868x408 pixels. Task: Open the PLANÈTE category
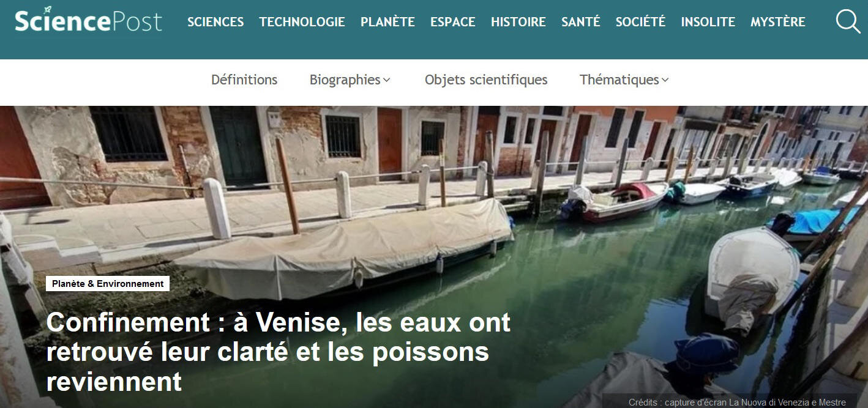point(387,22)
